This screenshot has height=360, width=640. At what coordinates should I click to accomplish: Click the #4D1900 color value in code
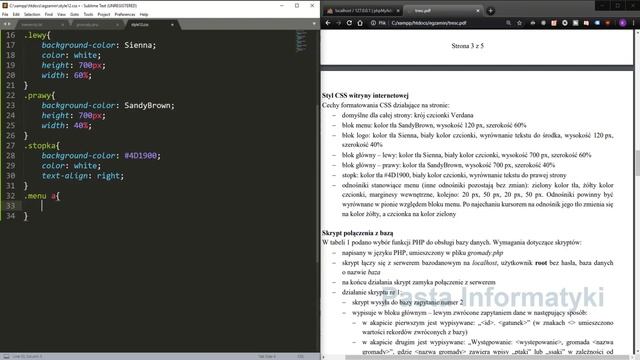140,156
